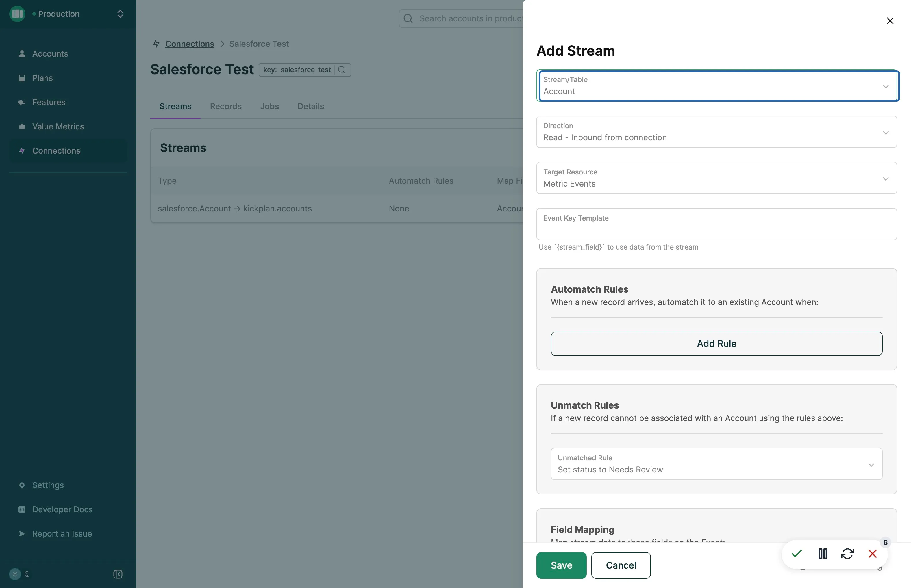Switch to dark theme moon icon
This screenshot has height=588, width=911.
pos(27,574)
